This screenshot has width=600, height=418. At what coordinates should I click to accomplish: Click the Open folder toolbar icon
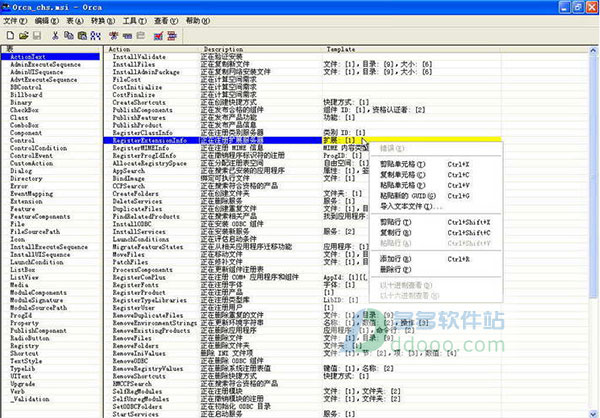[24, 36]
